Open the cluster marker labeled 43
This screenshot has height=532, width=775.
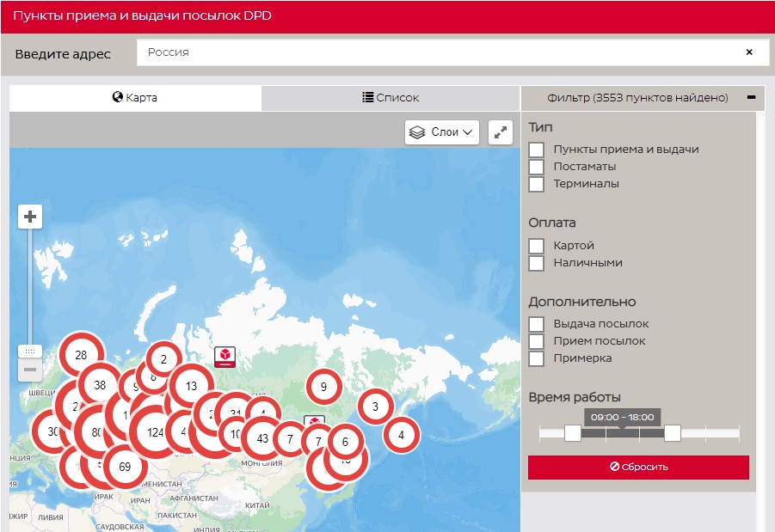pyautogui.click(x=262, y=438)
